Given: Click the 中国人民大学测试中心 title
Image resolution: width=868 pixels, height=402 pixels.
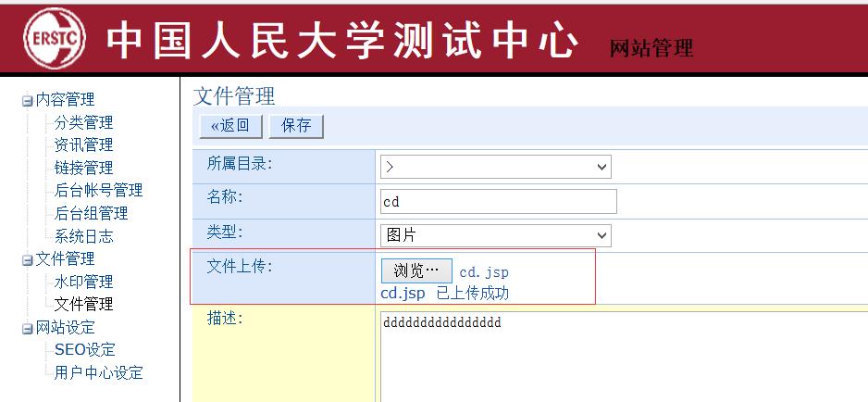Looking at the screenshot, I should point(342,41).
